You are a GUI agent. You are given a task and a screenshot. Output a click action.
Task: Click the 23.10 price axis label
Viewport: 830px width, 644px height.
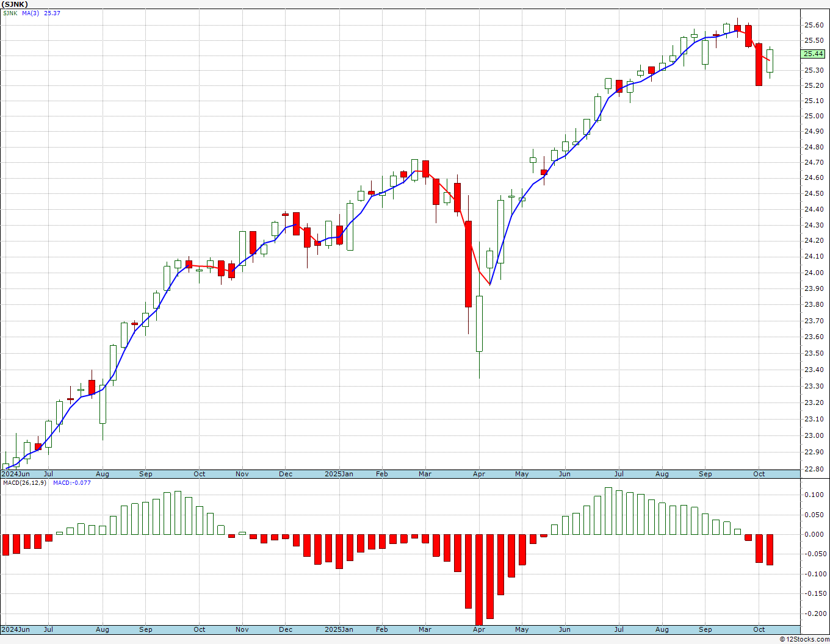[x=814, y=419]
